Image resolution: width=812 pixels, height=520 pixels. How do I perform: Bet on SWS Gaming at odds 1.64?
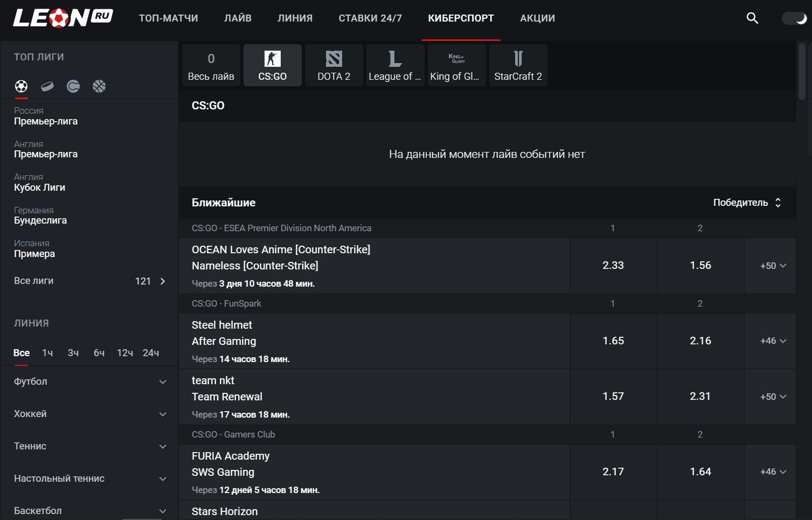(x=700, y=472)
